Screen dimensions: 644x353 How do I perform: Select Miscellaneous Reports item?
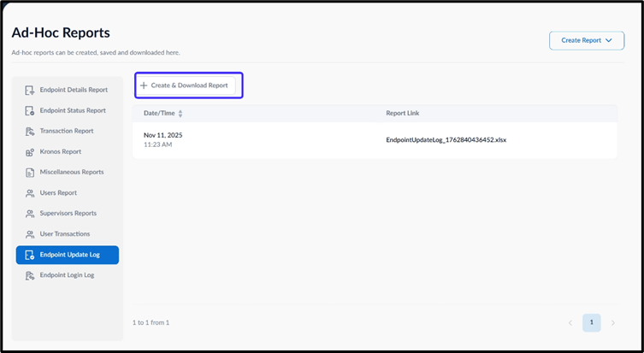coord(68,172)
